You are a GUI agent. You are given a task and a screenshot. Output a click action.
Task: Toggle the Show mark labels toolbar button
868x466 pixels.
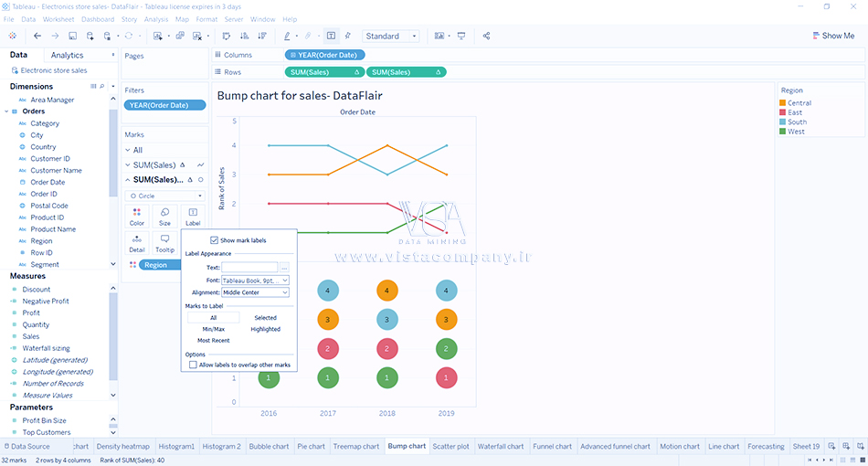(331, 36)
